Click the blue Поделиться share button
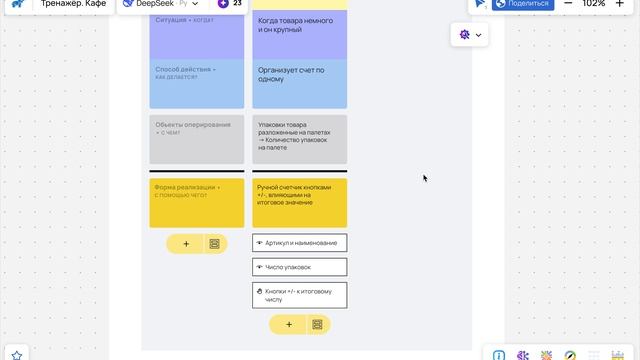The width and height of the screenshot is (640, 360). (x=523, y=4)
